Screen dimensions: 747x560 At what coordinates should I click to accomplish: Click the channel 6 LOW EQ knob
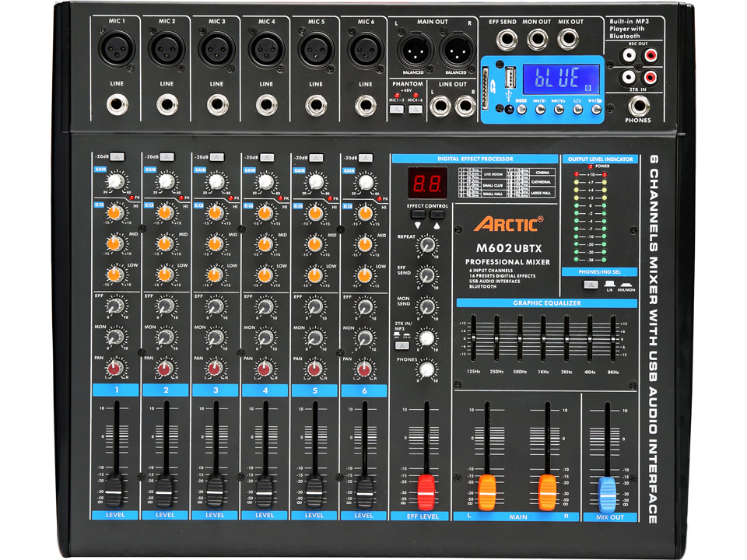tap(365, 275)
